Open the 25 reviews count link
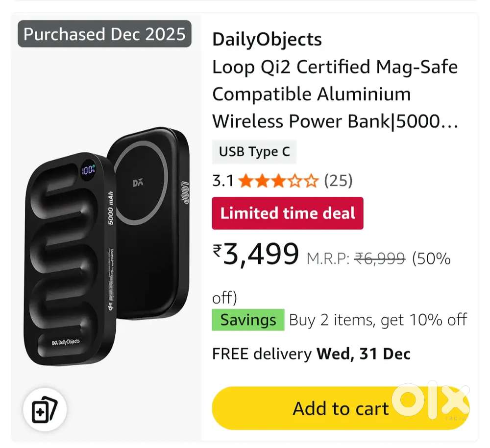Screen dimensions: 490x448 338,181
